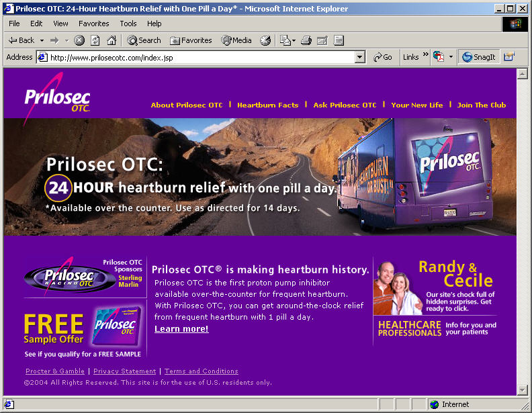The width and height of the screenshot is (532, 413).
Task: Click the icon right of SnagIt
Action: point(509,57)
